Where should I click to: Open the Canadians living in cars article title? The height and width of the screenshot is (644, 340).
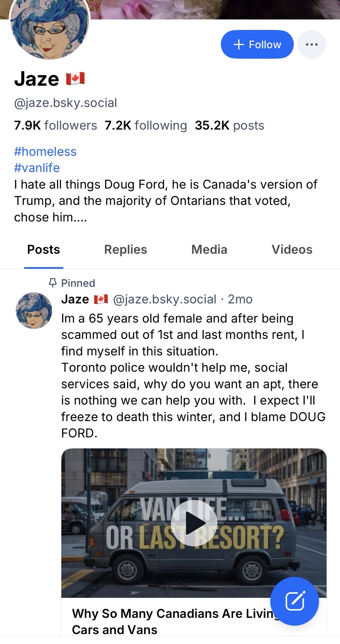(x=171, y=621)
